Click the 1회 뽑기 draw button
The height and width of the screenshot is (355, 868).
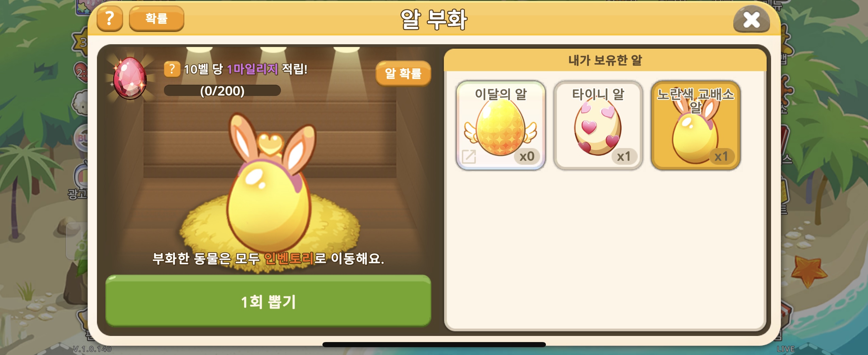click(x=268, y=301)
